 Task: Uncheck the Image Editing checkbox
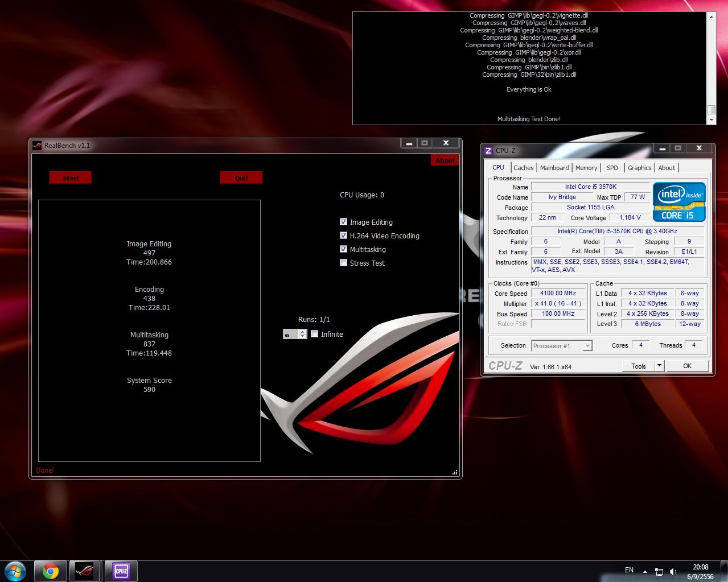pyautogui.click(x=343, y=222)
